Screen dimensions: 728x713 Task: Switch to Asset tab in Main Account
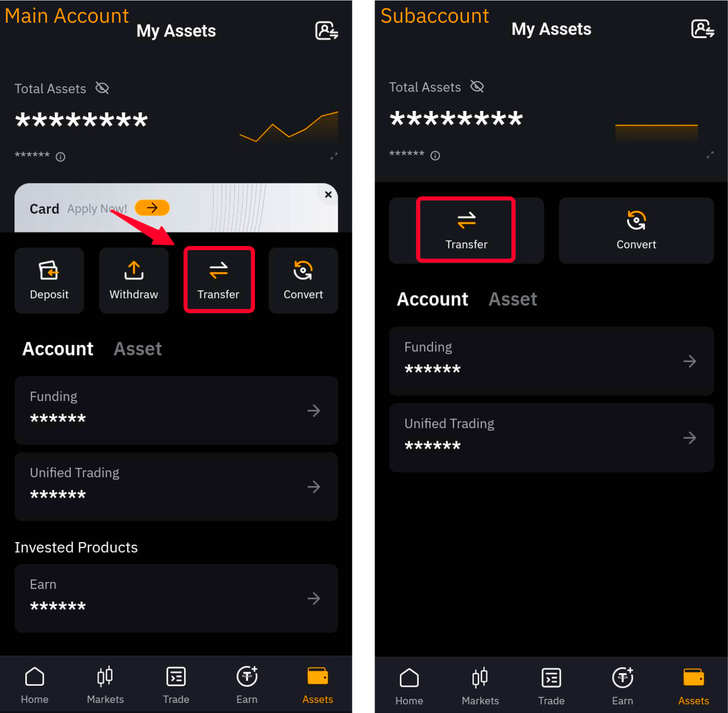pyautogui.click(x=138, y=349)
